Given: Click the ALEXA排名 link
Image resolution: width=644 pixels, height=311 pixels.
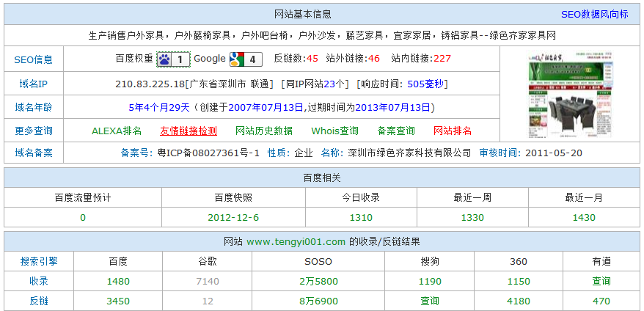Looking at the screenshot, I should pyautogui.click(x=117, y=131).
